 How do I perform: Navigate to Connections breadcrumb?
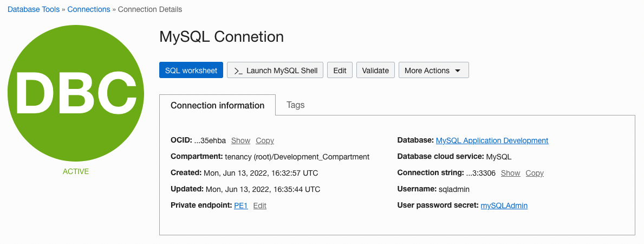coord(88,9)
